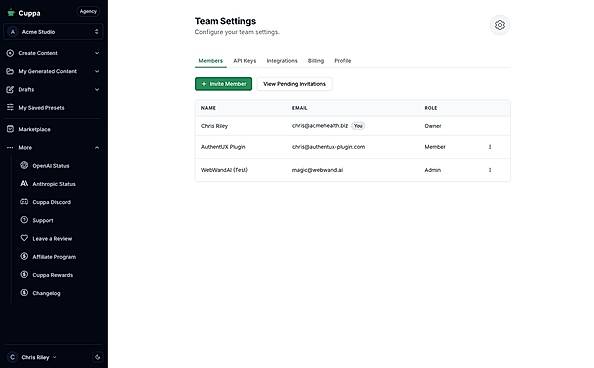This screenshot has width=594, height=368.
Task: Click the Cuppa Rewards dollar icon
Action: [24, 274]
